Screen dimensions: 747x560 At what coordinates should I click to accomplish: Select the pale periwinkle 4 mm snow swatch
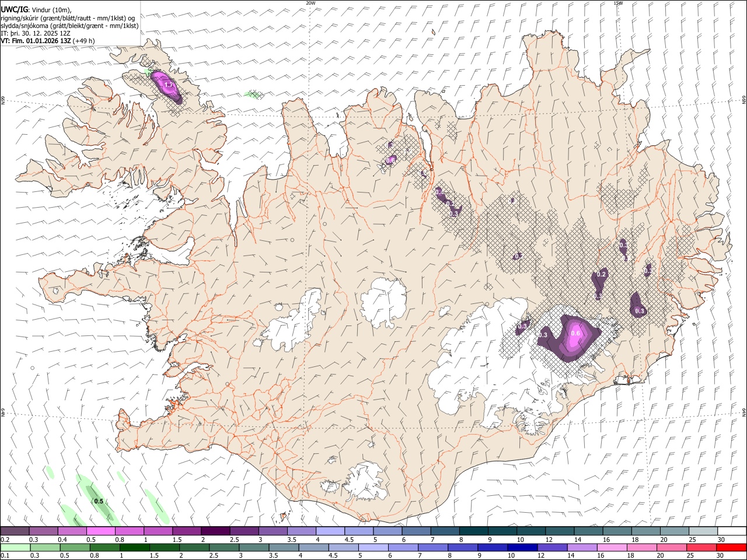(330, 531)
